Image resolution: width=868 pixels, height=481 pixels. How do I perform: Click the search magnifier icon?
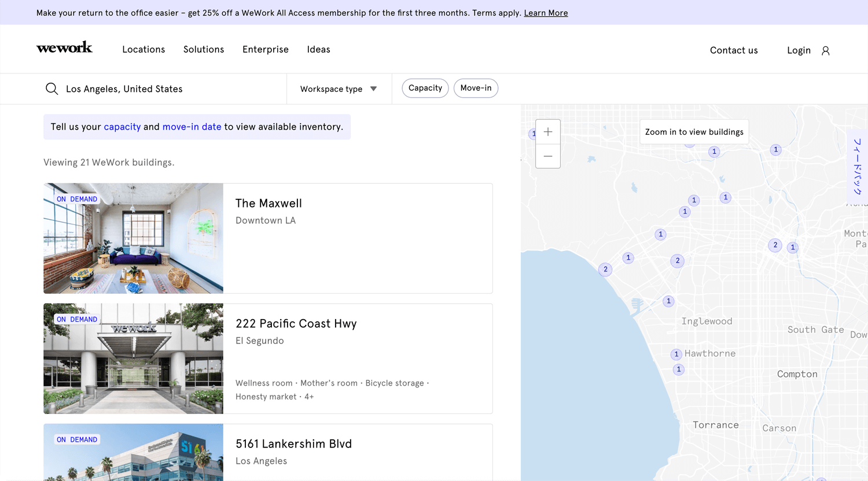(52, 88)
